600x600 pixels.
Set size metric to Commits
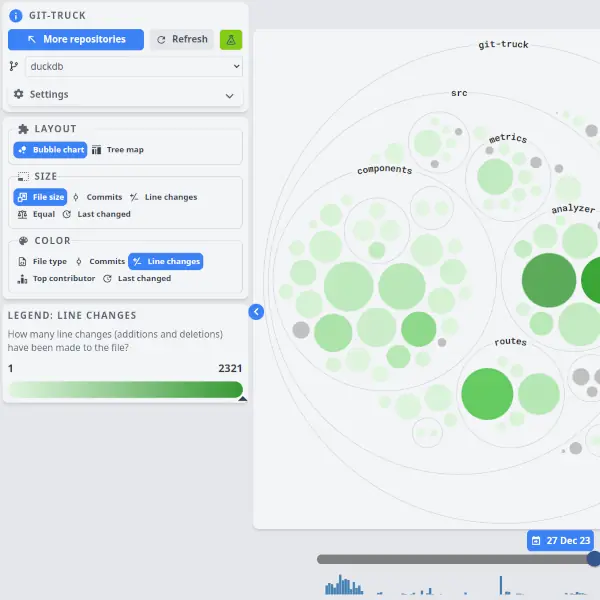[x=98, y=197]
